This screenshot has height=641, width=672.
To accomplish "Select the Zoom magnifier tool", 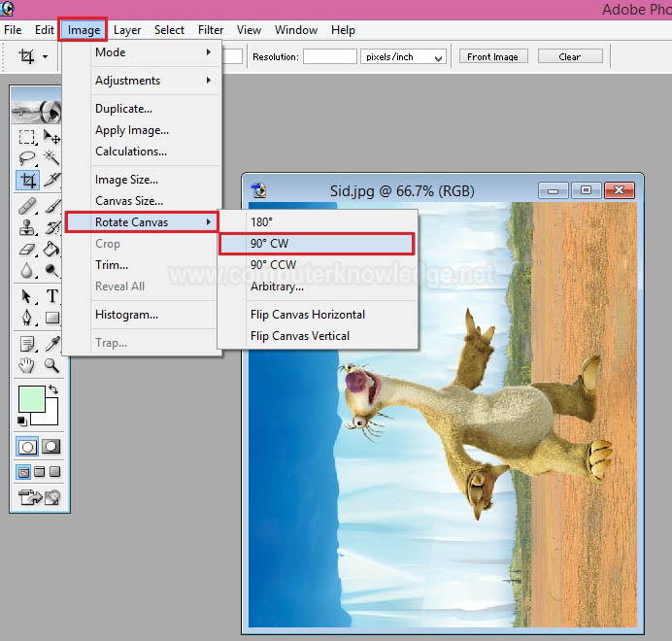I will (x=51, y=365).
